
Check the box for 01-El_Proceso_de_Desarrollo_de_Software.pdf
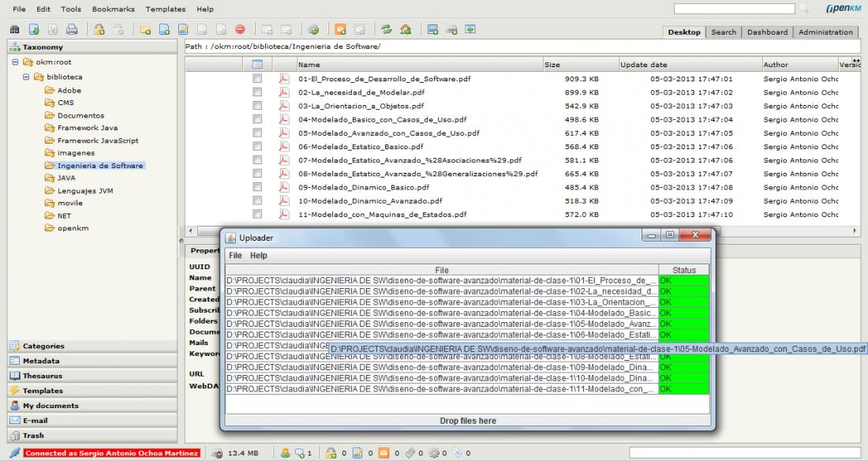click(256, 79)
